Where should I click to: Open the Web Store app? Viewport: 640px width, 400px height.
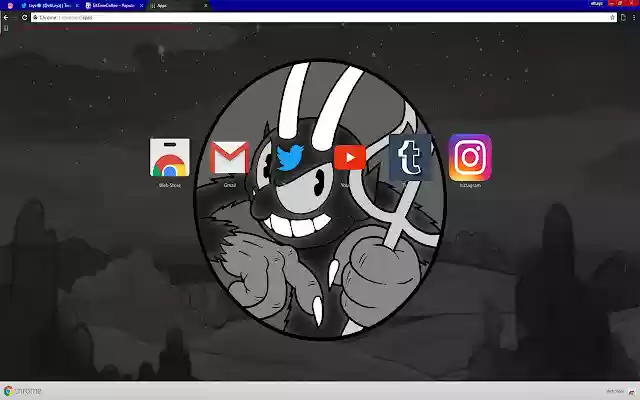pos(170,158)
